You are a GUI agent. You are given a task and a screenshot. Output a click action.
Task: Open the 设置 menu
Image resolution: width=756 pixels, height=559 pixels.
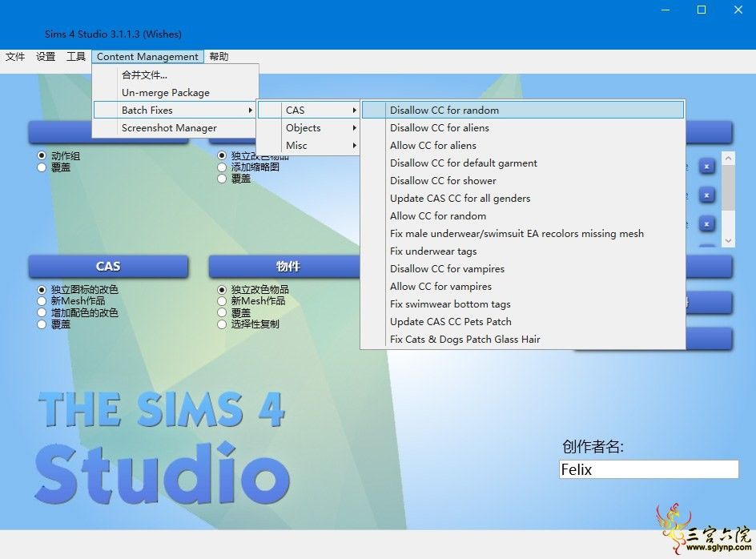(46, 56)
